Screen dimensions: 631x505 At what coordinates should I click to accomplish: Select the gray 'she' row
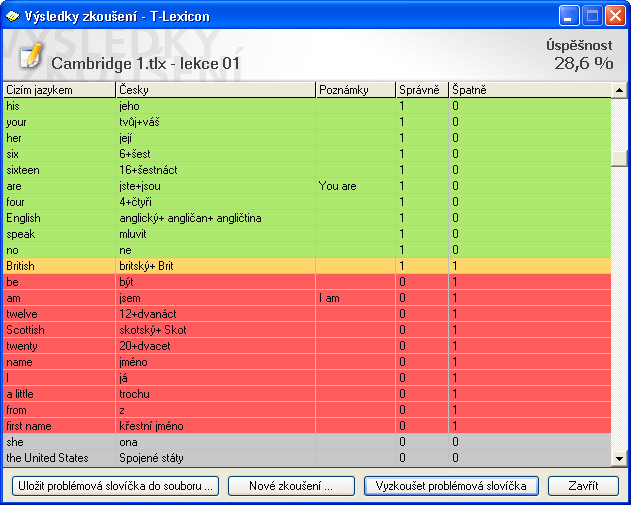coord(307,442)
